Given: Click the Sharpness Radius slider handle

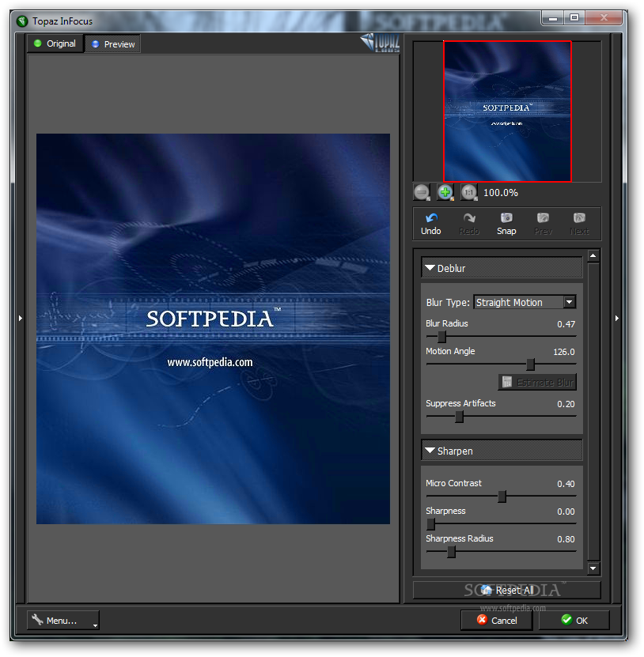Looking at the screenshot, I should pyautogui.click(x=452, y=552).
